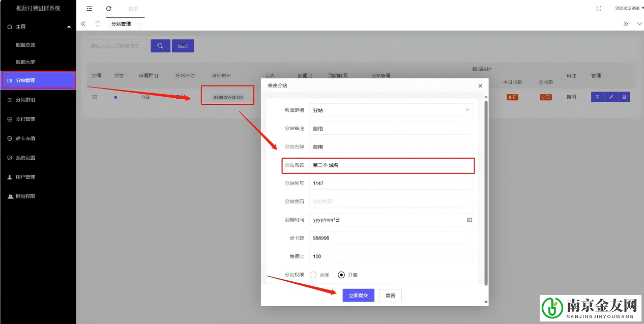Close the 修改分站 dialog

pyautogui.click(x=480, y=86)
